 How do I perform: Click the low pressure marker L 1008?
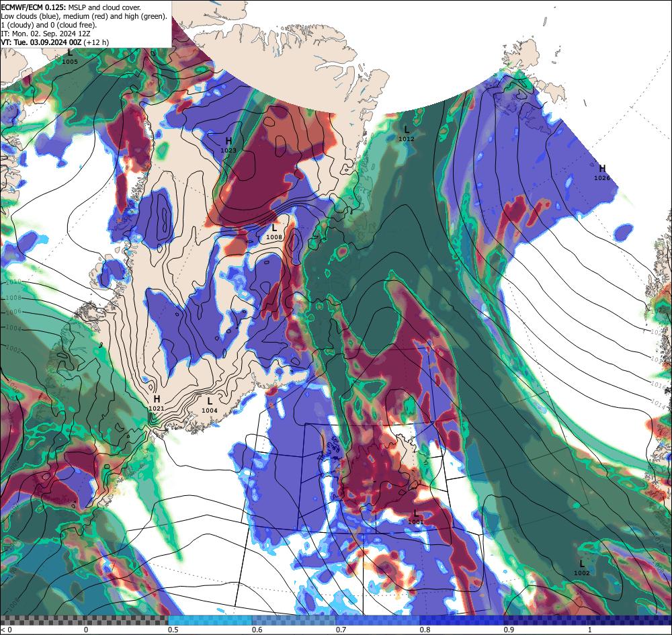(274, 231)
